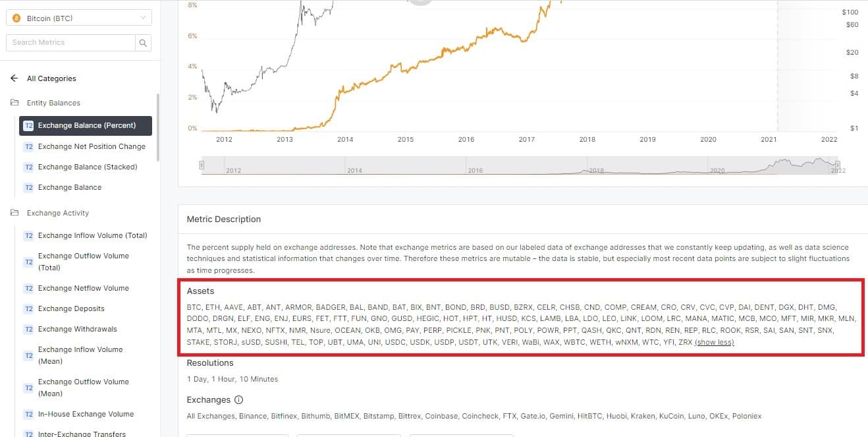Viewport: 868px width, 437px height.
Task: Click the T2 badge for Exchange Deposits
Action: click(x=28, y=308)
